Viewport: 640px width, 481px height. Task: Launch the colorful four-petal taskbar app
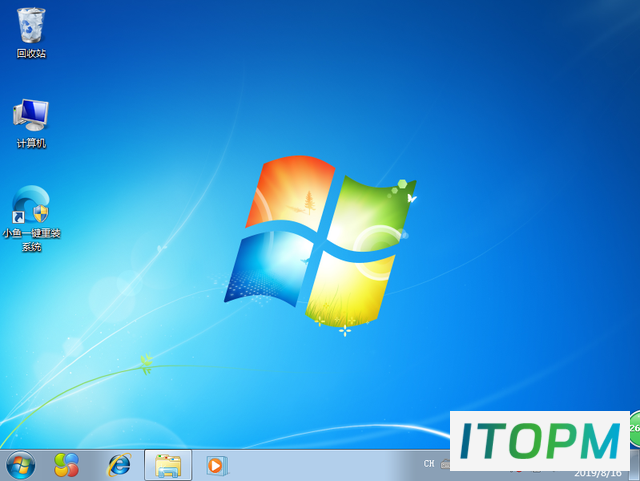click(x=67, y=465)
